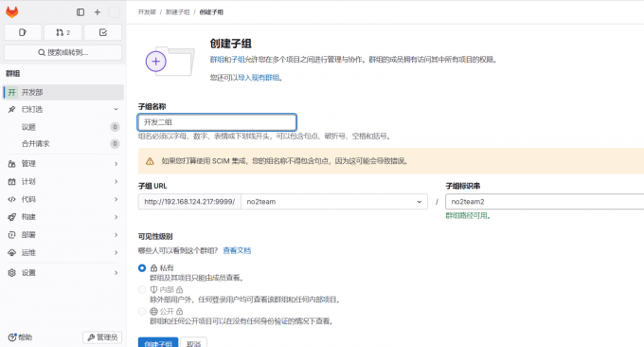Open the 管理员 admin button
644x347 pixels.
[x=102, y=338]
